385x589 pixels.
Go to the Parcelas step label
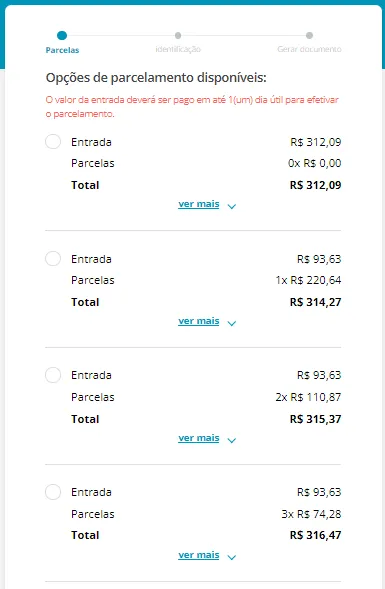(x=62, y=50)
